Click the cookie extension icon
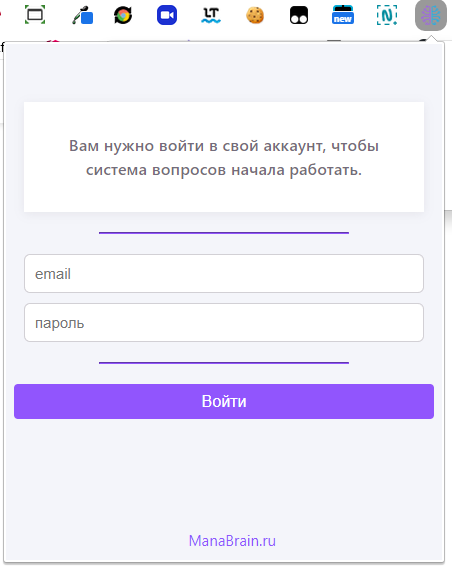Image resolution: width=452 pixels, height=569 pixels. point(255,16)
